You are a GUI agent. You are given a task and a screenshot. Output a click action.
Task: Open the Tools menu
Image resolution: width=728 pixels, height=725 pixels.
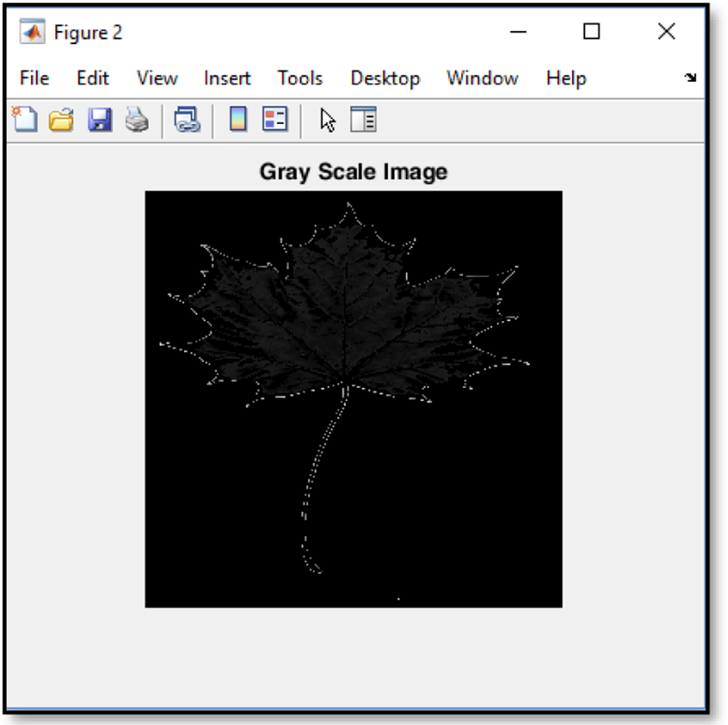tap(300, 78)
